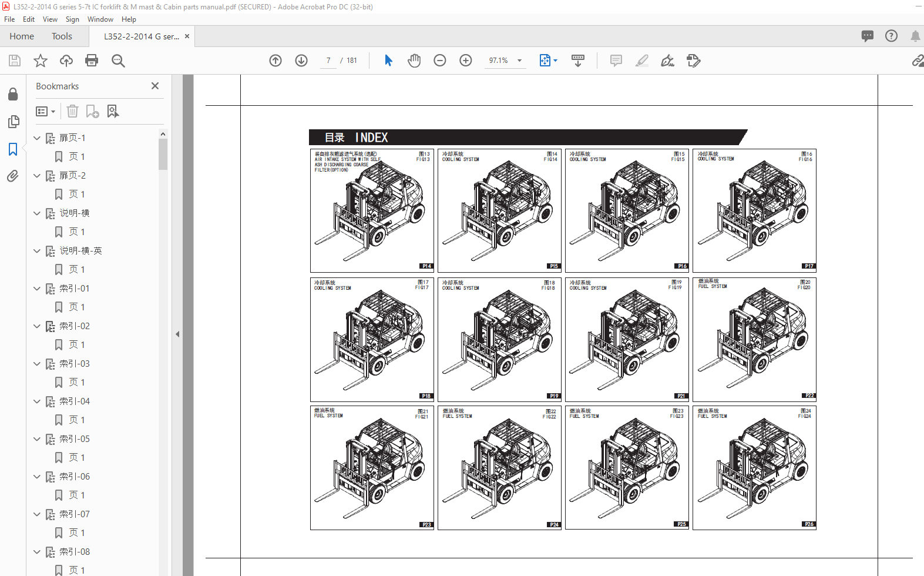
Task: Open FIG22 fuel system thumbnail
Action: [x=499, y=468]
